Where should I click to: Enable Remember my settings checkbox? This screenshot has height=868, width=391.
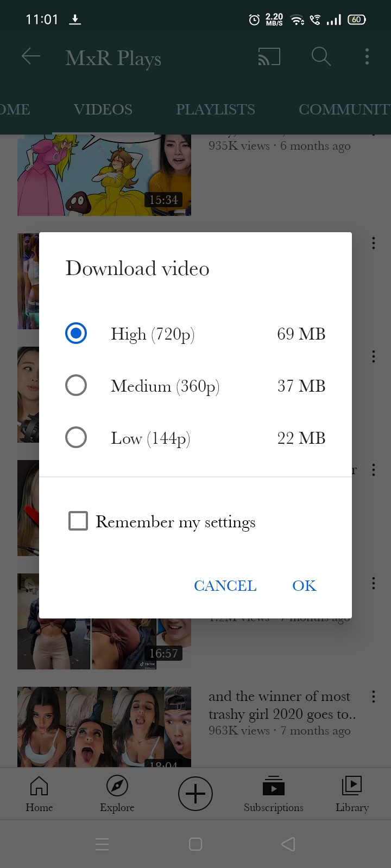(78, 521)
